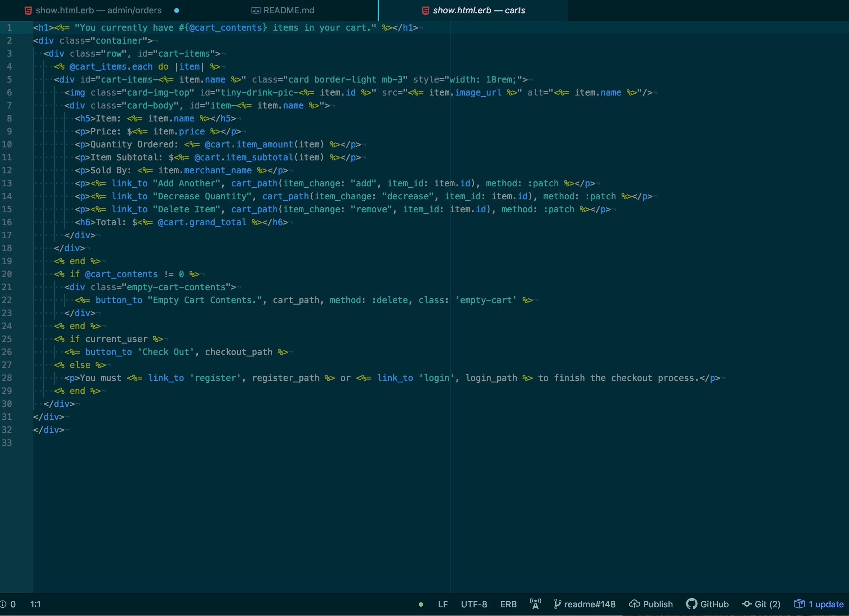Viewport: 849px width, 616px height.
Task: Click the 1 update package icon
Action: pyautogui.click(x=799, y=604)
